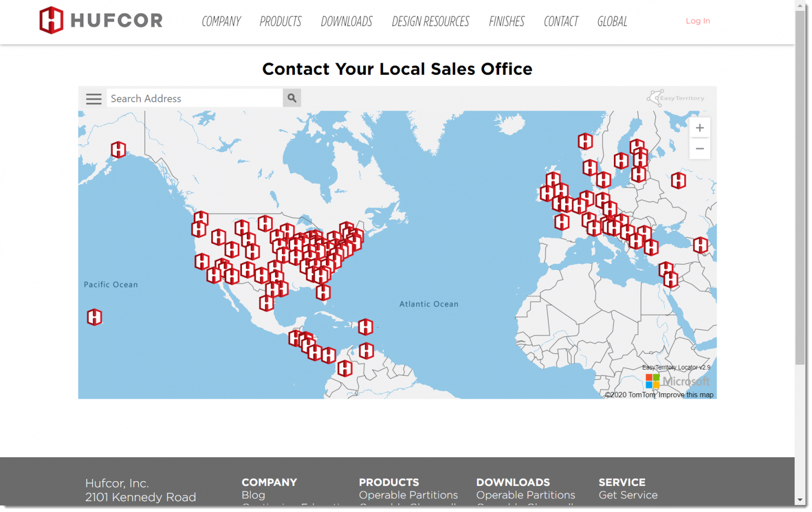Open the CONTACT menu
The width and height of the screenshot is (812, 512).
(560, 21)
